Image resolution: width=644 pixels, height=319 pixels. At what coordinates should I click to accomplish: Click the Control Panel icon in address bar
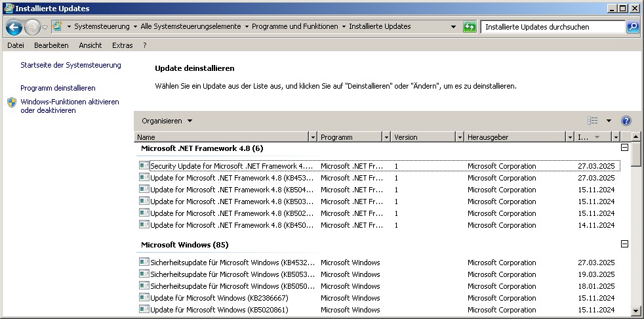tap(58, 26)
